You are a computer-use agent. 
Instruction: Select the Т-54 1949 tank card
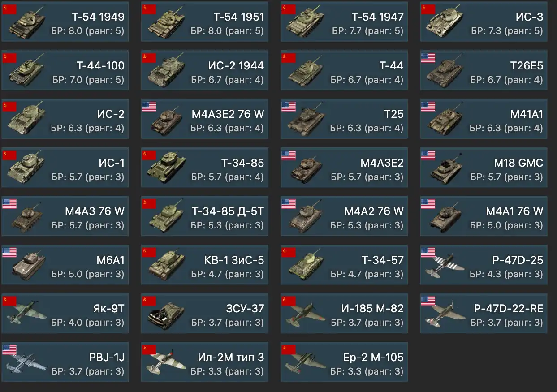pyautogui.click(x=65, y=22)
